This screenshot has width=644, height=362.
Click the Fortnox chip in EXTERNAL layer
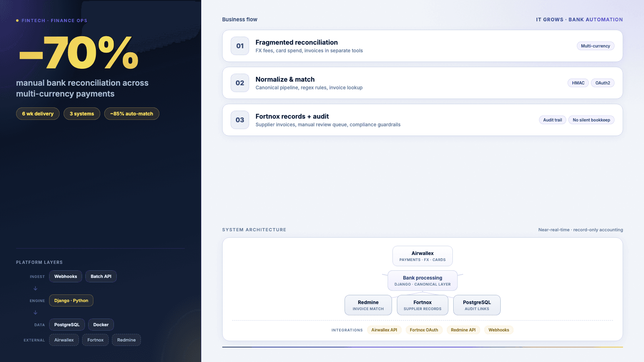pos(95,340)
